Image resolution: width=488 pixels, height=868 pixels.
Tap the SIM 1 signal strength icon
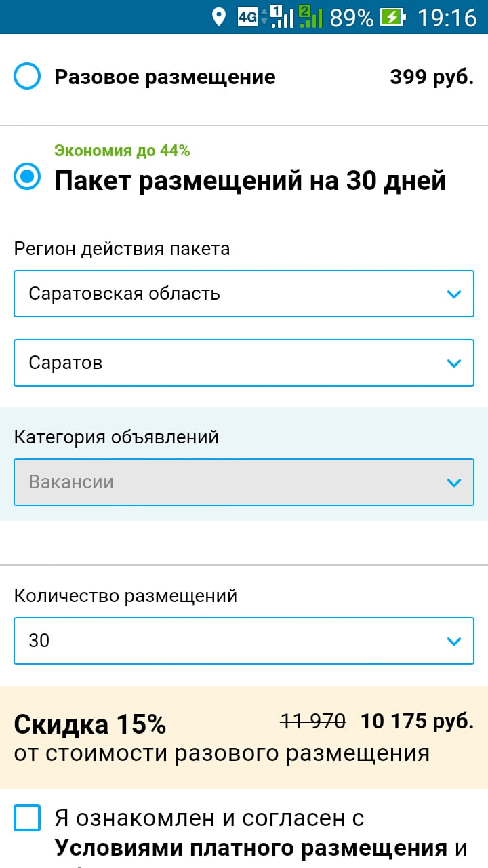[x=282, y=16]
